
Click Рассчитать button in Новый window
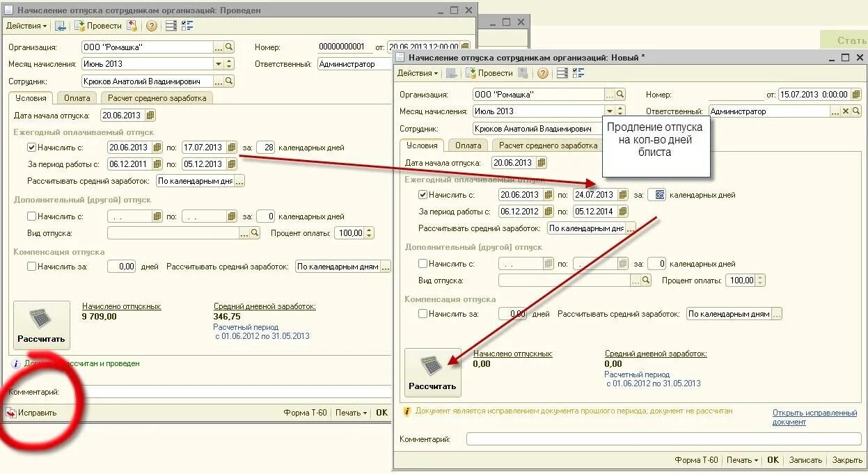tap(433, 372)
